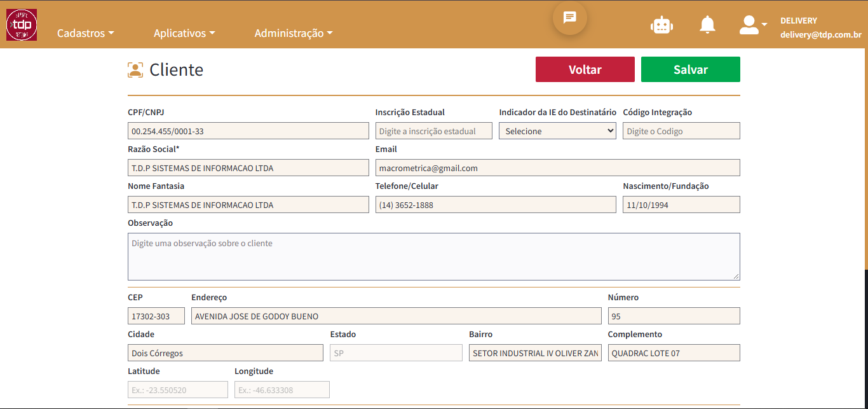
Task: Click the Endereço input field
Action: (397, 316)
